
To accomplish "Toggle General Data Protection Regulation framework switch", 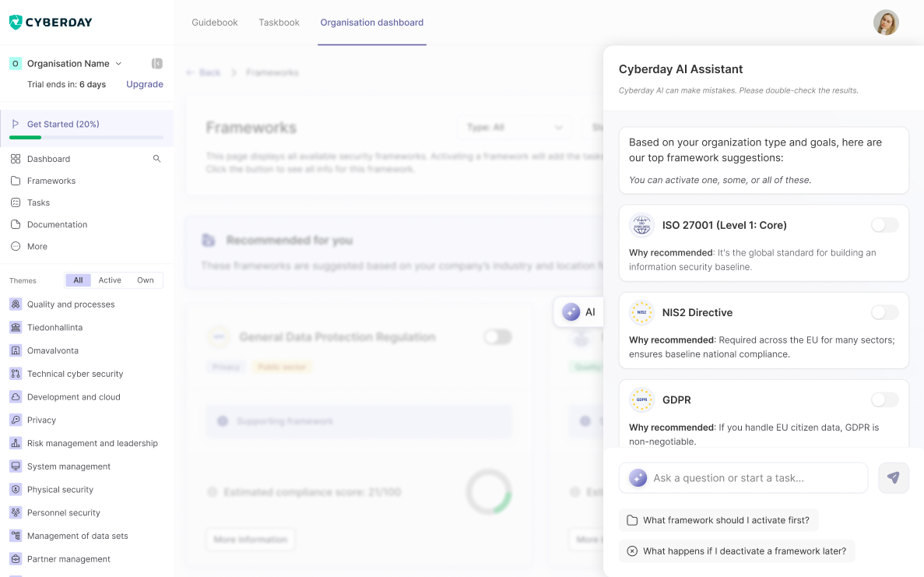I will tap(498, 337).
